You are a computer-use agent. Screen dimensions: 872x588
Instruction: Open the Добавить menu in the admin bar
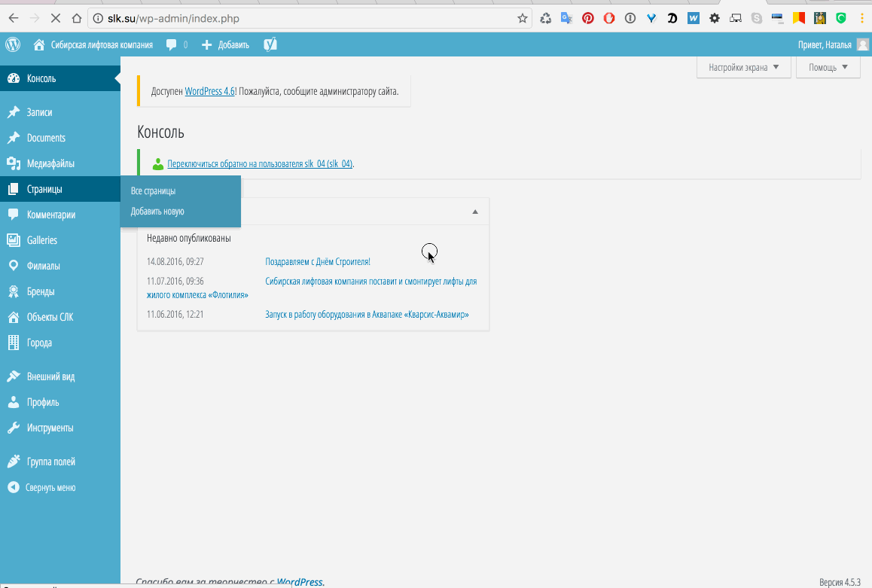click(x=225, y=45)
